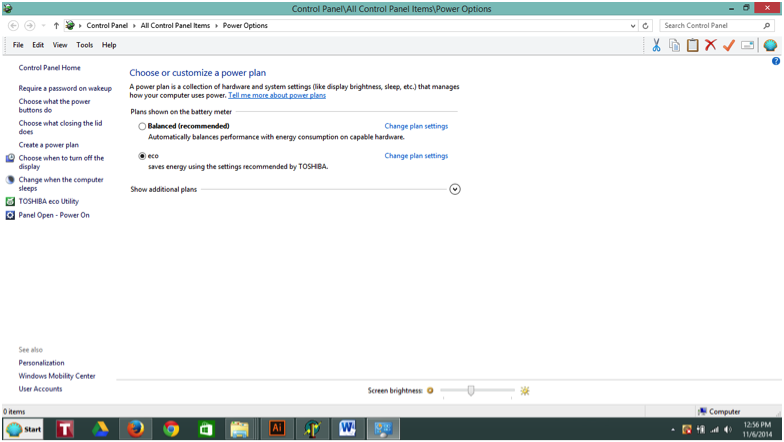Launch Adobe Illustrator from the taskbar
Viewport: 784px width, 442px height.
(x=277, y=429)
